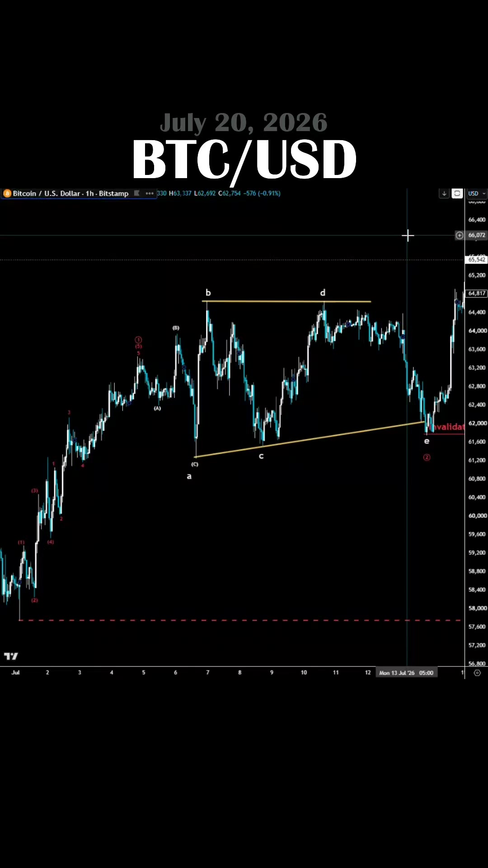This screenshot has height=868, width=488.
Task: Click the circled red 2 wave label
Action: (x=427, y=458)
